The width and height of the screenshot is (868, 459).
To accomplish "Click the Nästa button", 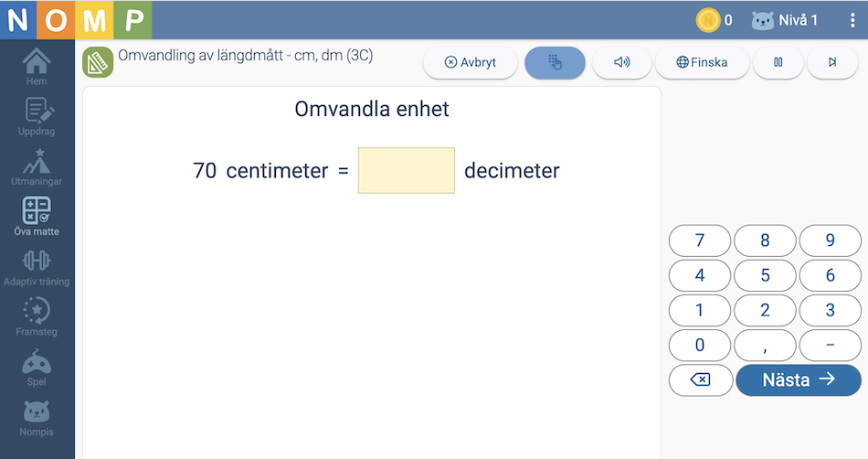I will [799, 379].
